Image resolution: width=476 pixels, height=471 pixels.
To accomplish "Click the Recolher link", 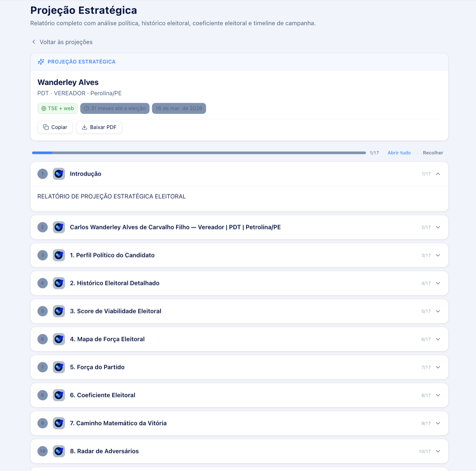I will [433, 152].
